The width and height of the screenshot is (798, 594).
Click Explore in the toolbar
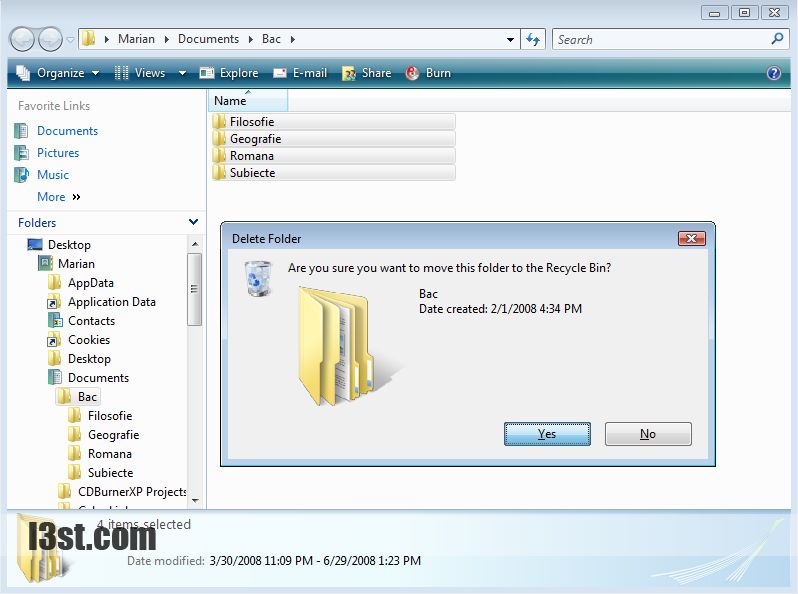click(x=229, y=73)
